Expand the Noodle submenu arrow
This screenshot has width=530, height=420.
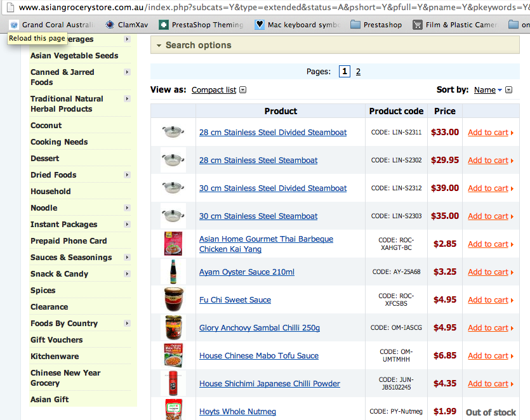(x=127, y=208)
